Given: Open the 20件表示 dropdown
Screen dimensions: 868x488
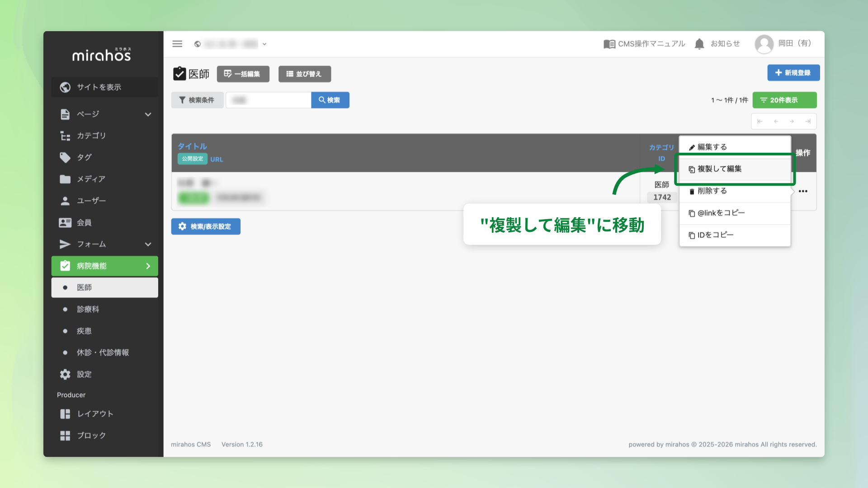Looking at the screenshot, I should click(x=784, y=100).
